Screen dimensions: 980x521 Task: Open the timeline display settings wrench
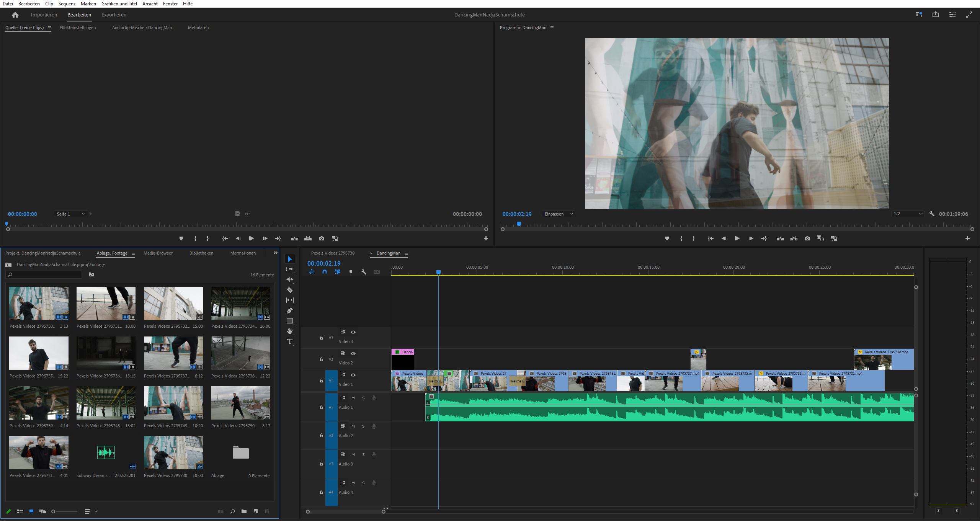point(363,272)
